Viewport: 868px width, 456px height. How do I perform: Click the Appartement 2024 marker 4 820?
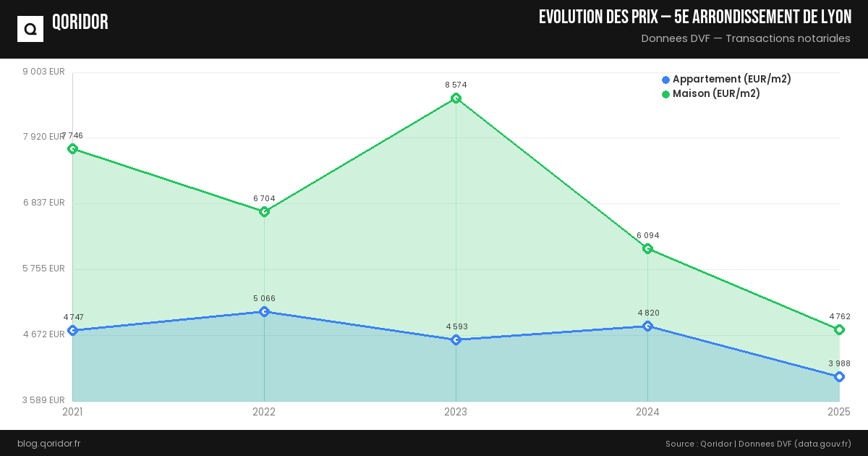click(x=647, y=326)
